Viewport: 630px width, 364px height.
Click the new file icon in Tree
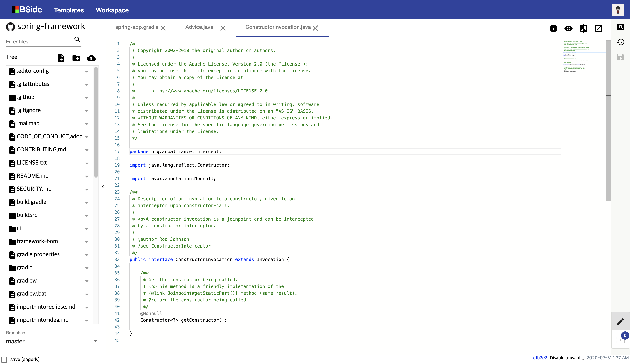click(x=61, y=58)
